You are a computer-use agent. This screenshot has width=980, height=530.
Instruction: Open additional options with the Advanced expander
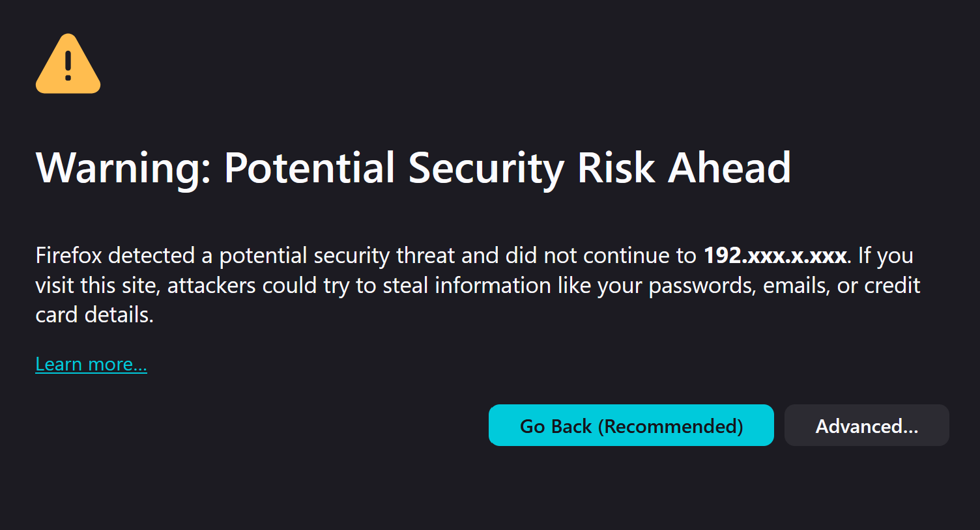867,425
